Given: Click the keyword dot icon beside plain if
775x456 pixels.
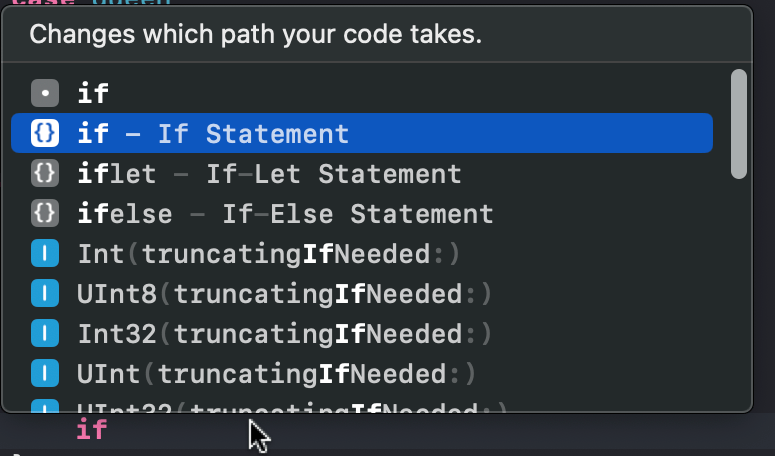Looking at the screenshot, I should click(45, 94).
